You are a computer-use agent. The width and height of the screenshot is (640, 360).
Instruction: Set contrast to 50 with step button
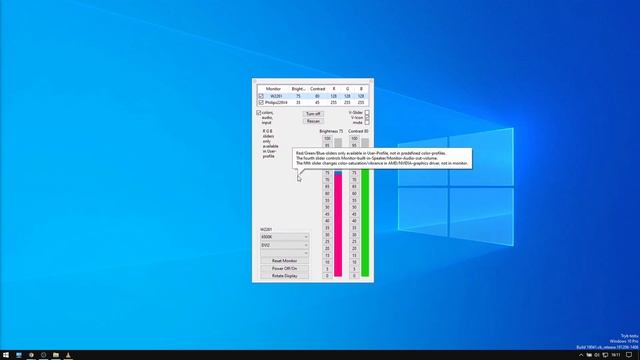[354, 207]
